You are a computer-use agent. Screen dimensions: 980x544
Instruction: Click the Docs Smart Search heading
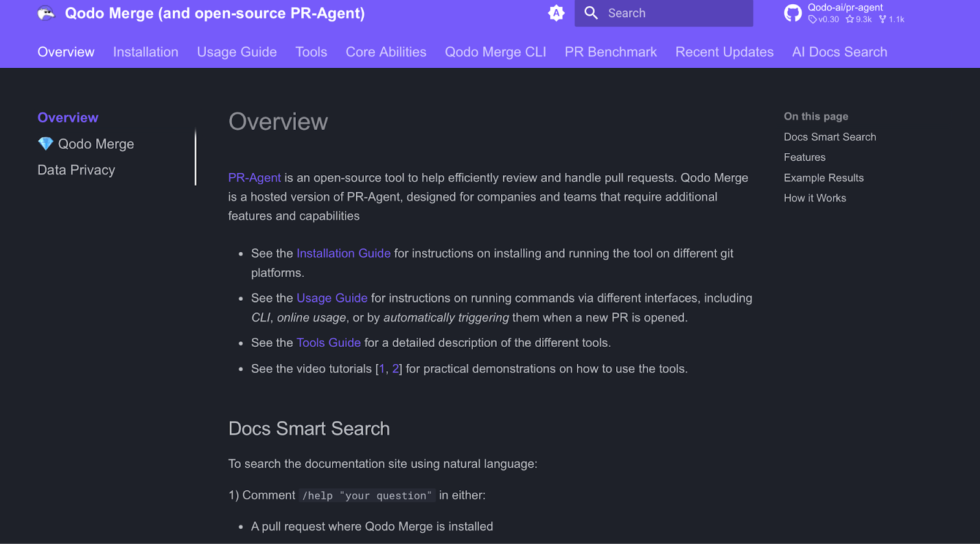pyautogui.click(x=309, y=428)
